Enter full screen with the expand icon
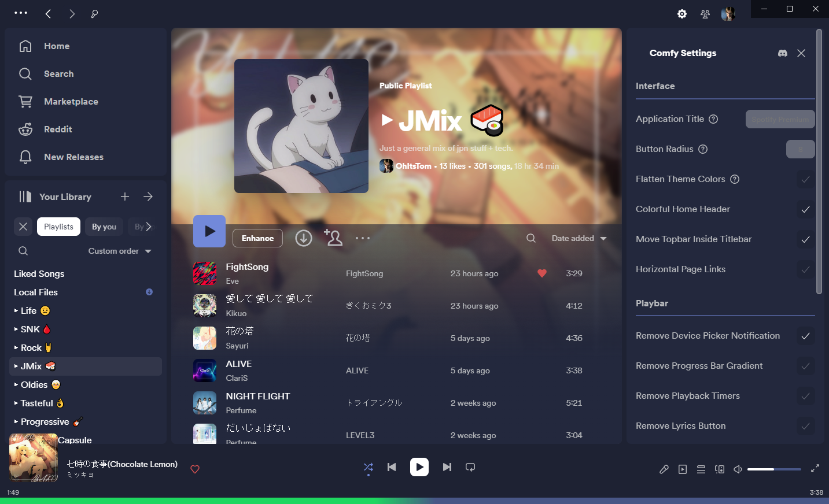 click(815, 469)
